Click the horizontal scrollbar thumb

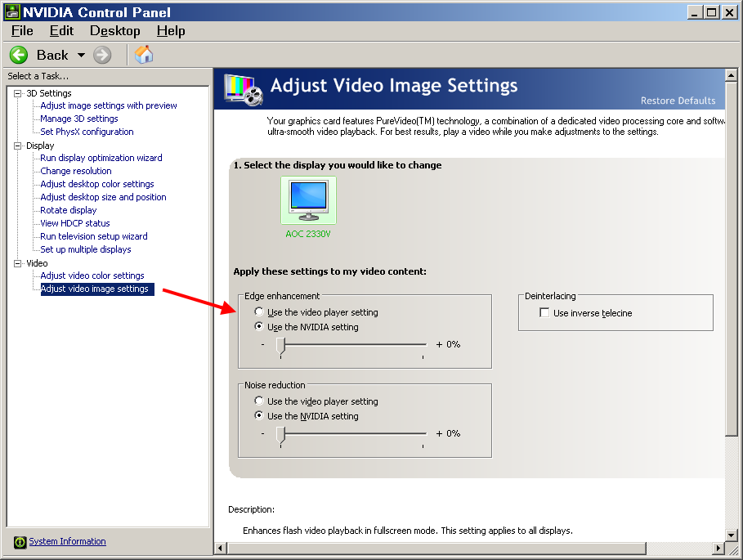(437, 549)
